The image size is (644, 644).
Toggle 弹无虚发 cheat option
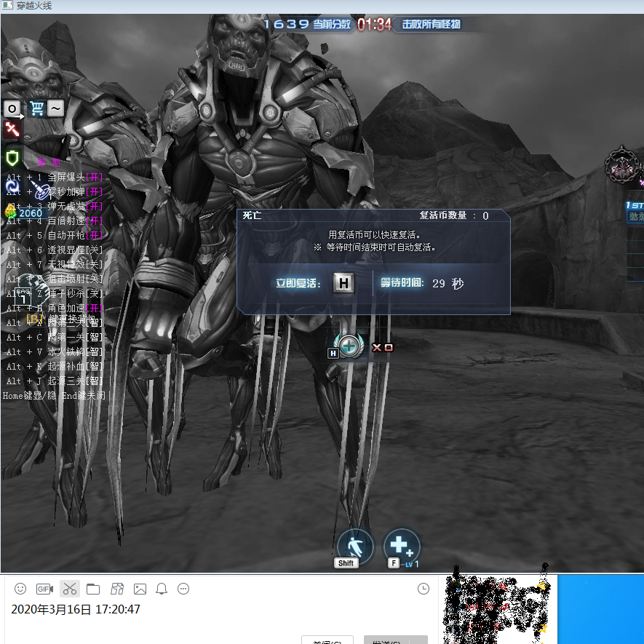pos(55,206)
